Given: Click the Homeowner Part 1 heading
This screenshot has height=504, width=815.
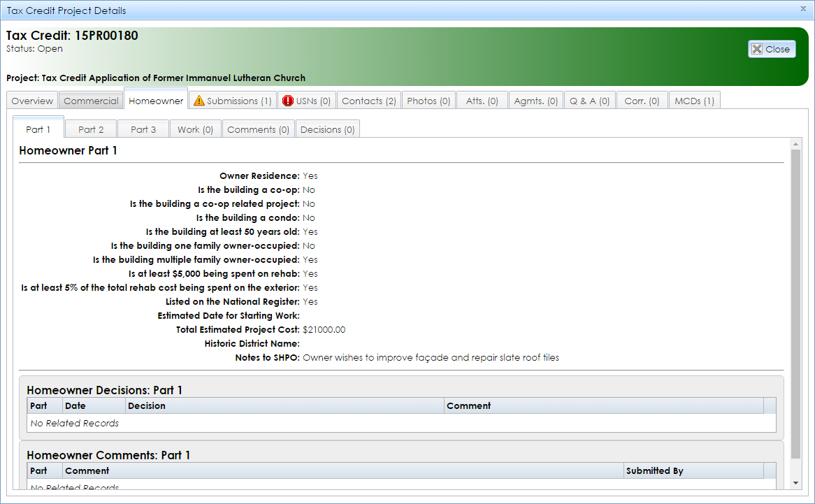Looking at the screenshot, I should [x=68, y=151].
